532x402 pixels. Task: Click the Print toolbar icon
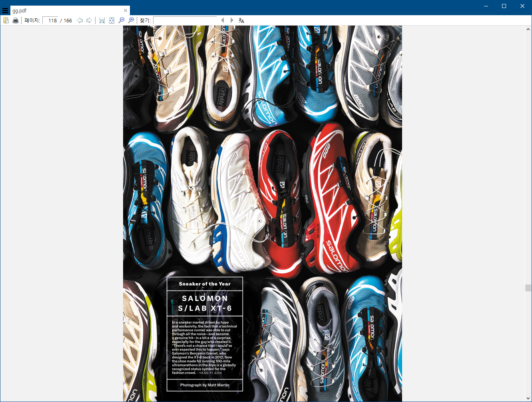pos(16,20)
